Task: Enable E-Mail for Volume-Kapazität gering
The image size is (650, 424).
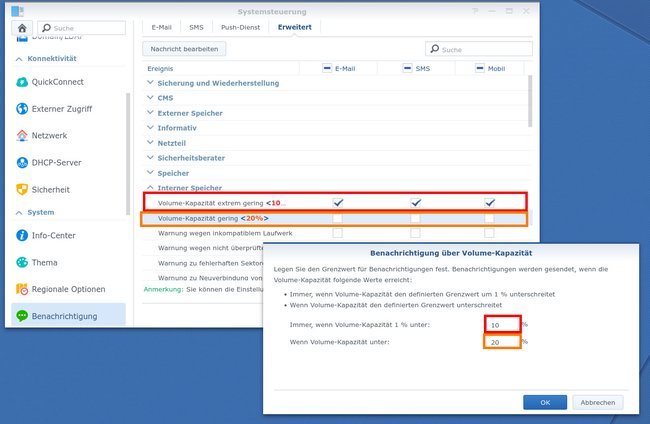Action: pos(337,218)
